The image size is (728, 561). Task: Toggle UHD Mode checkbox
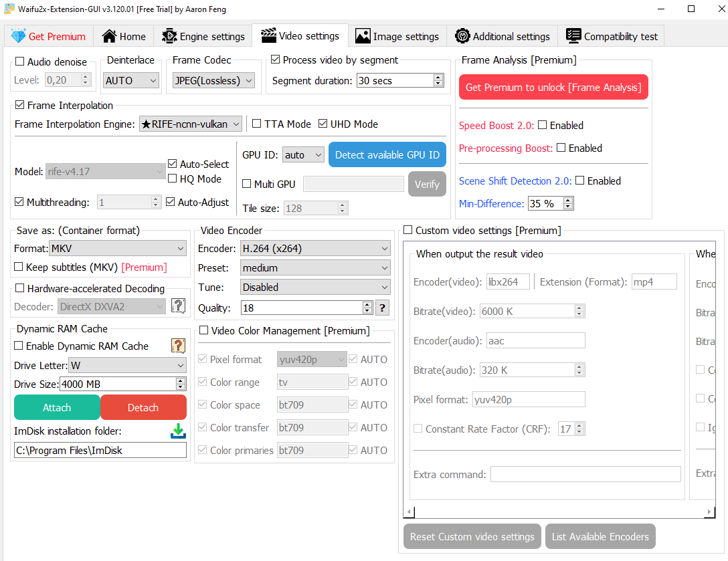pyautogui.click(x=323, y=124)
